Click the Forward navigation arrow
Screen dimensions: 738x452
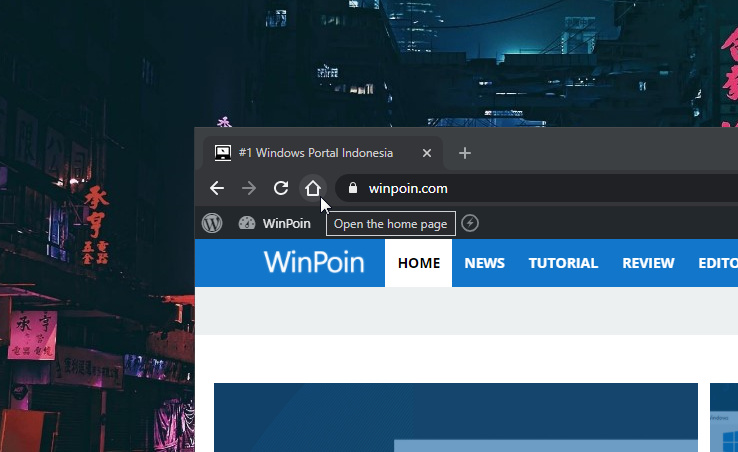point(249,188)
